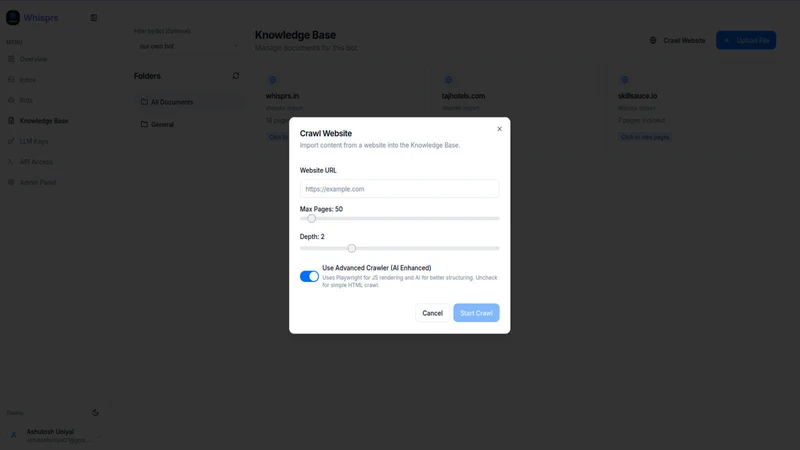
Task: Close the Crawl Website dialog
Action: (x=499, y=129)
